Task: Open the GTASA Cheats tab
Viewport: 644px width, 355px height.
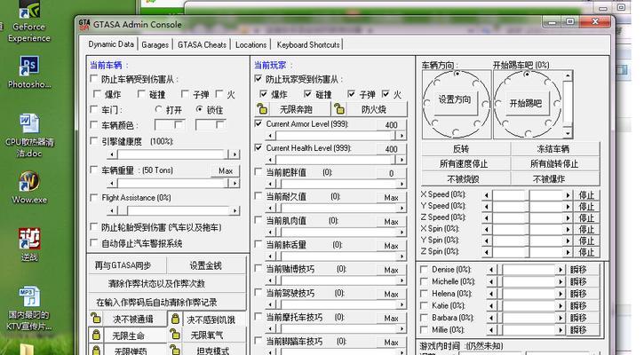Action: (202, 44)
